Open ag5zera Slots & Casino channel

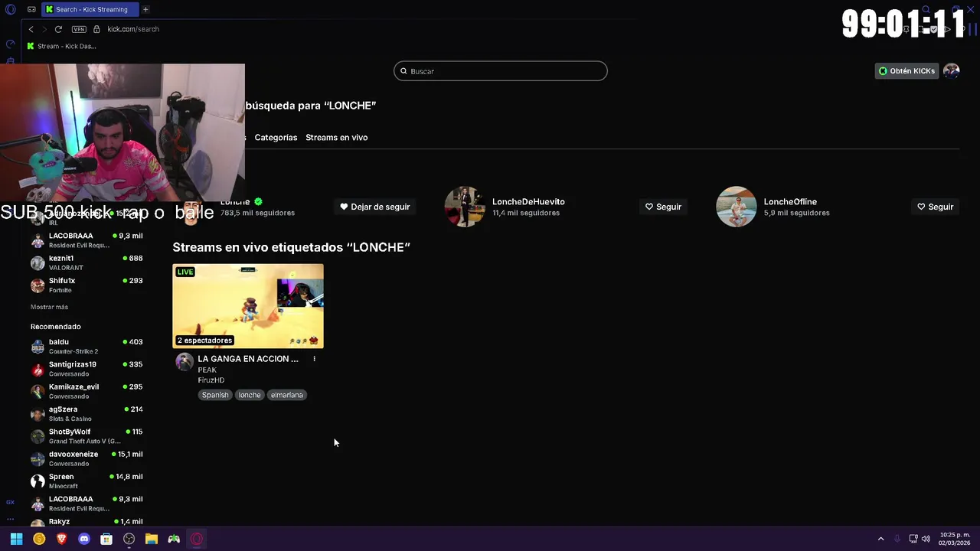point(87,413)
